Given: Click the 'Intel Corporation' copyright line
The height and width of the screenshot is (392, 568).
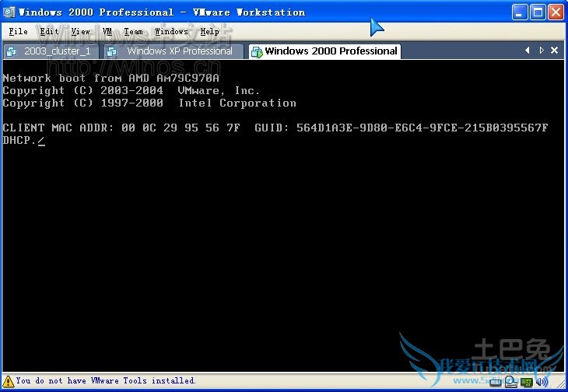Looking at the screenshot, I should (x=149, y=103).
